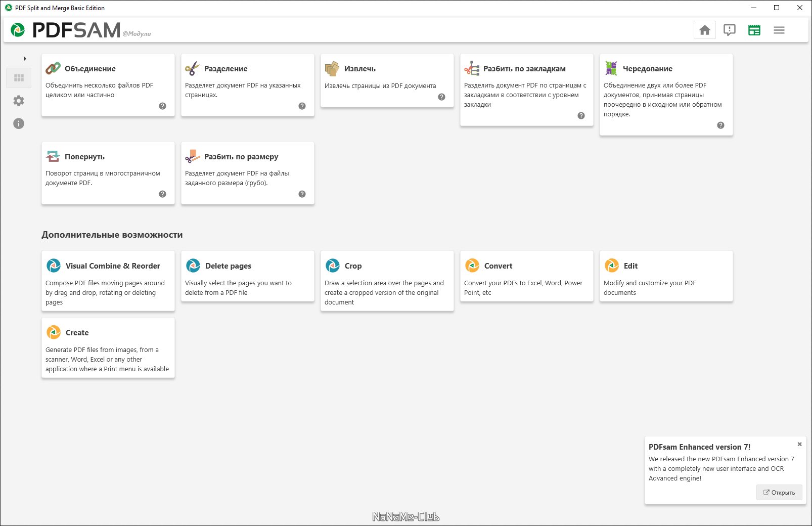812x526 pixels.
Task: Click 'Convert your PDFs to Excel' description
Action: 523,288
